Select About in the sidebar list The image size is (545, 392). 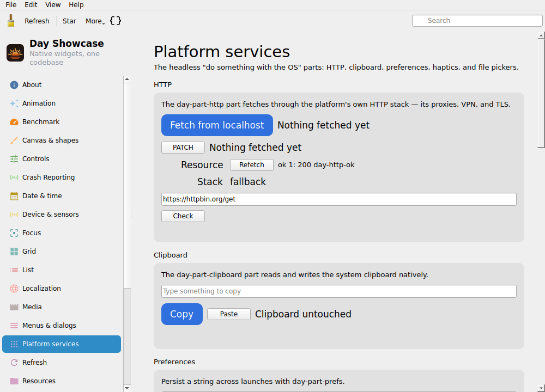point(62,85)
